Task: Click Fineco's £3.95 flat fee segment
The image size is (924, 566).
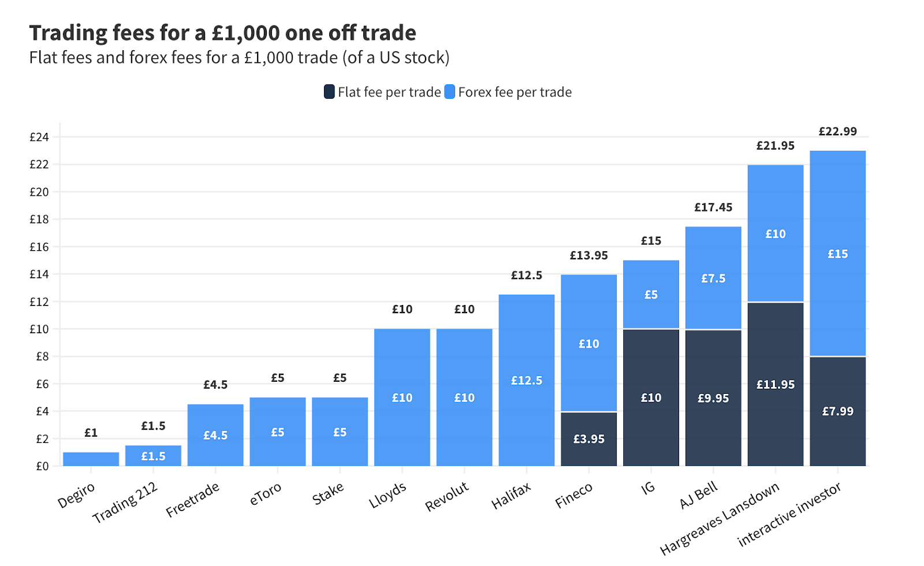Action: click(589, 439)
